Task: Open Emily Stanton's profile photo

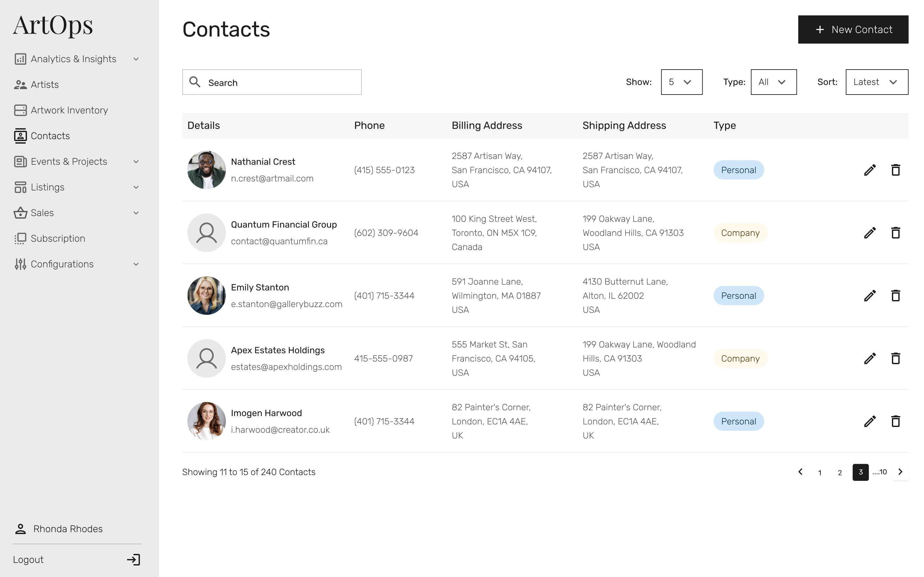Action: [x=207, y=296]
